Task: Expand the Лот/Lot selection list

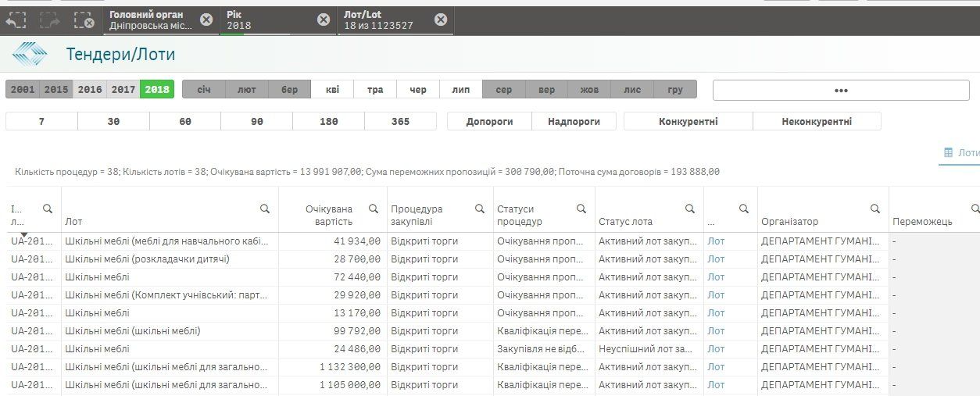Action: point(383,20)
